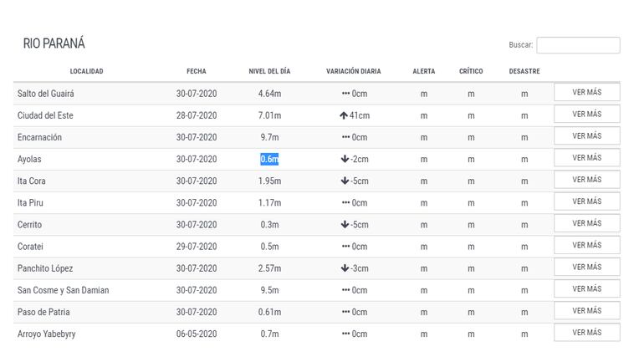Click VER MÁS for San Cosme y San Damian
644x362 pixels.
point(586,289)
